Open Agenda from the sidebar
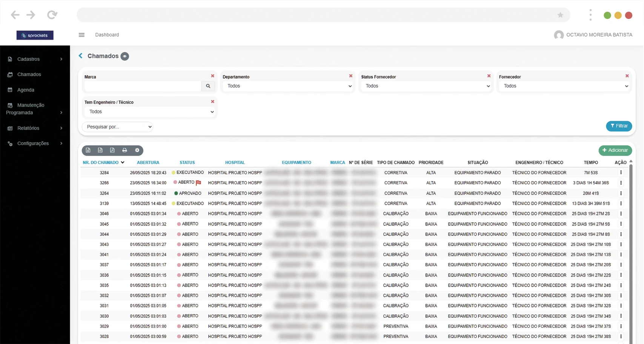Screen dimensions: 644x344 coord(26,90)
